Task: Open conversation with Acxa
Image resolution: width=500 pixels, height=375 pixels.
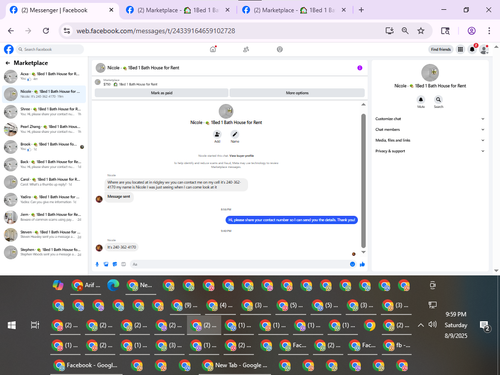Action: click(x=44, y=76)
